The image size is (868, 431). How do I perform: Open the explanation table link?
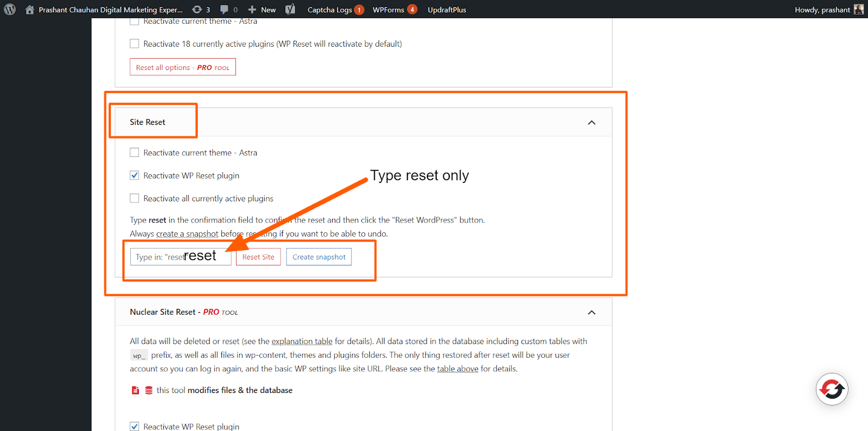[302, 341]
